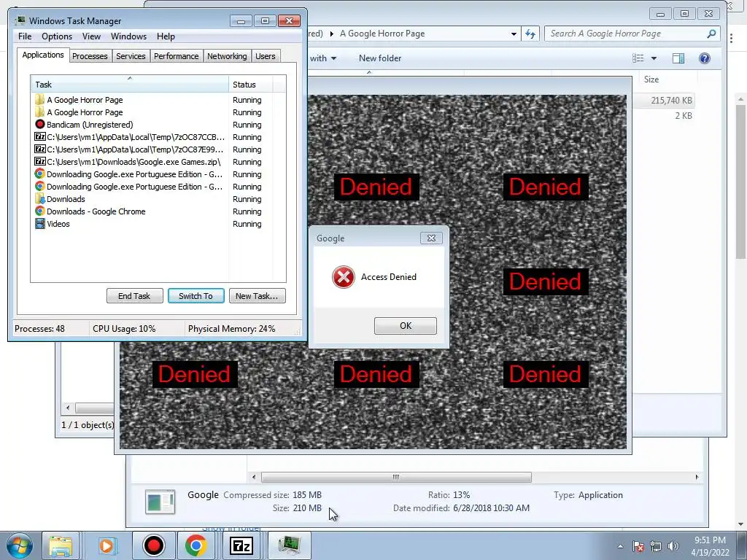Open volume speaker tray icon
The image size is (747, 560).
coord(673,546)
